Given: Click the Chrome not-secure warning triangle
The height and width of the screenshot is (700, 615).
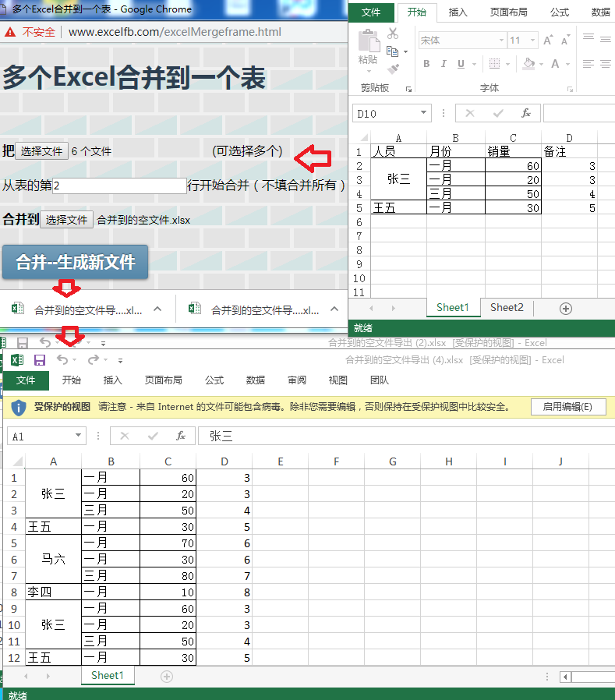Looking at the screenshot, I should point(10,32).
